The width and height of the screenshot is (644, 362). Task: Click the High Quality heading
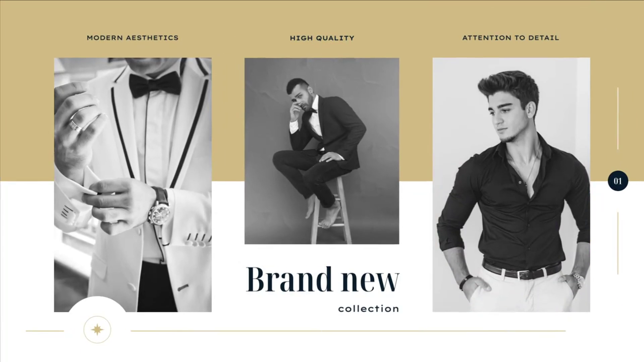[322, 38]
